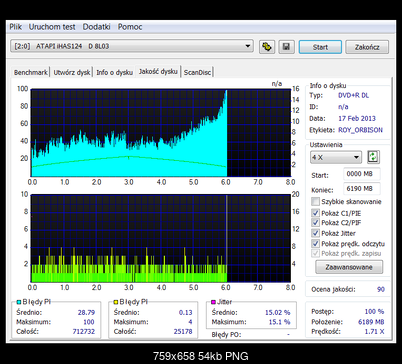Click the Koniec field 6190 MB
This screenshot has width=402, height=364.
(x=362, y=189)
